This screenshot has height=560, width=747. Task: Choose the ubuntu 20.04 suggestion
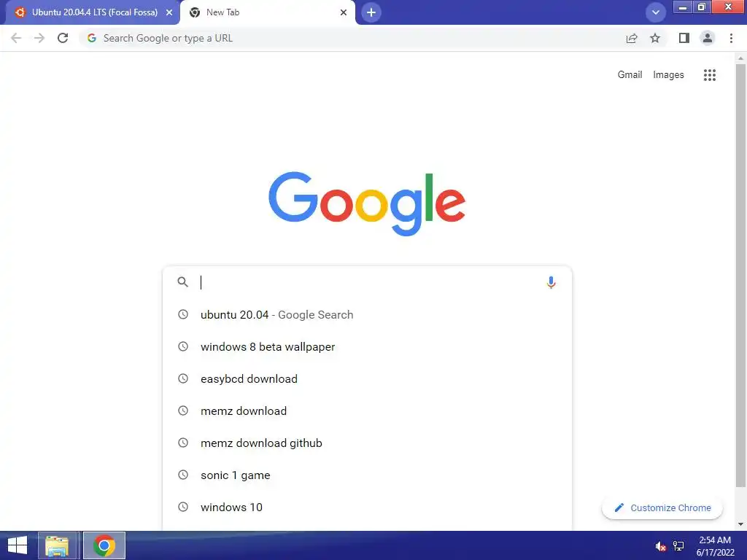pyautogui.click(x=367, y=314)
